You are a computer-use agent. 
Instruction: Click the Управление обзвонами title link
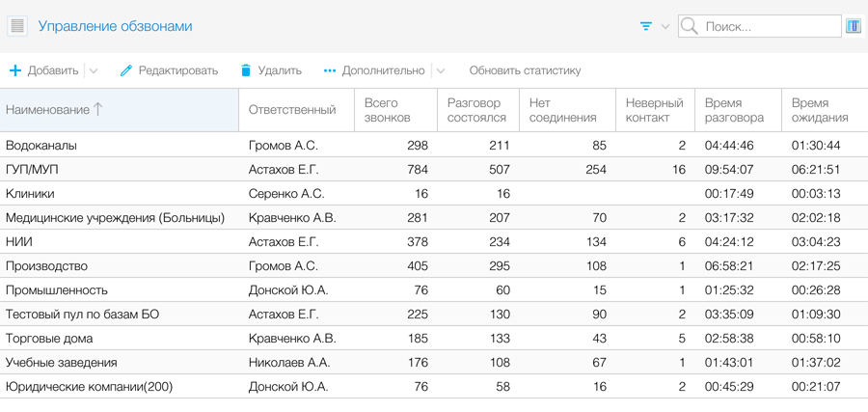115,26
